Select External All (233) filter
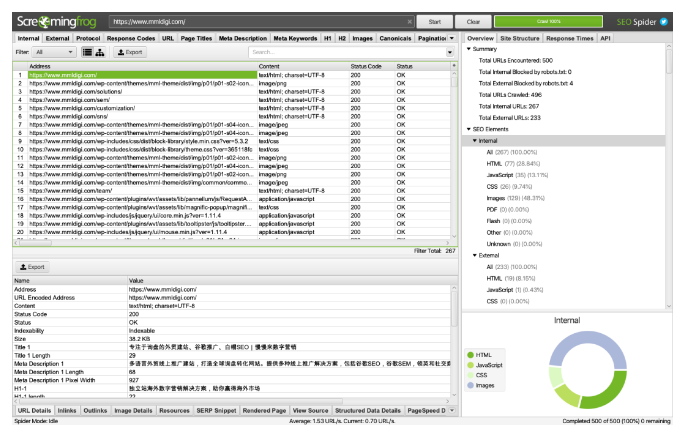 coord(512,267)
